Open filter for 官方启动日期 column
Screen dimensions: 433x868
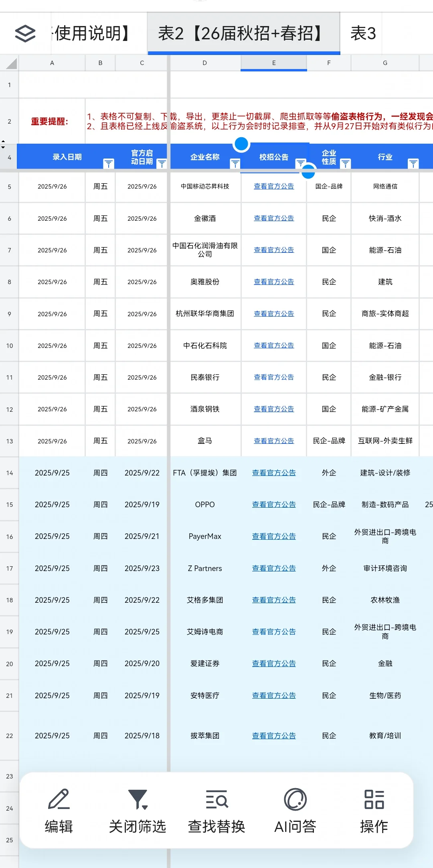[162, 163]
